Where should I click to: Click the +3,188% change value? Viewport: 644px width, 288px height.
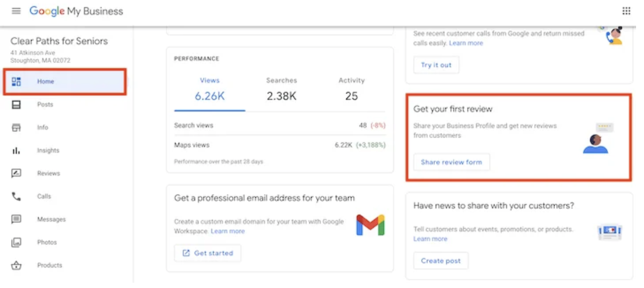tap(371, 145)
